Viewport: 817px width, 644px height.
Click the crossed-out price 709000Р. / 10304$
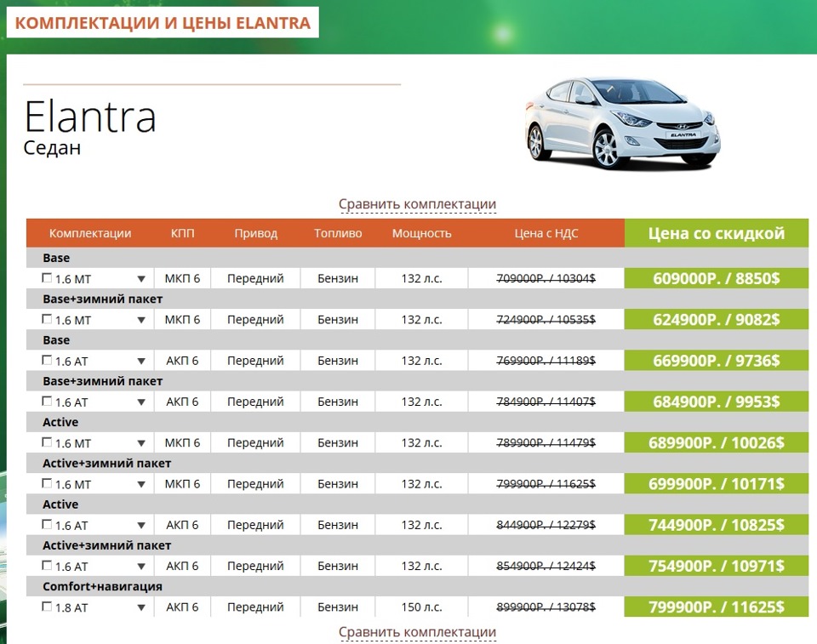[546, 279]
